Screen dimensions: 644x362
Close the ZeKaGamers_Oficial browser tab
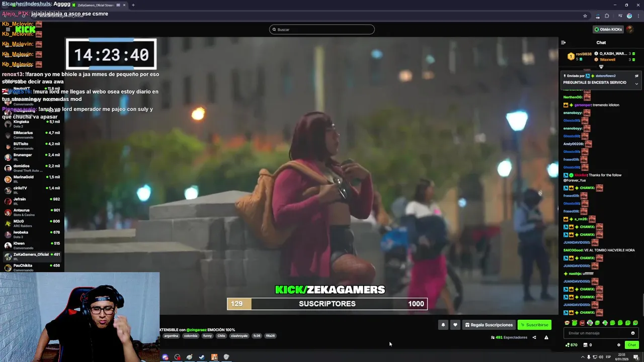(124, 5)
